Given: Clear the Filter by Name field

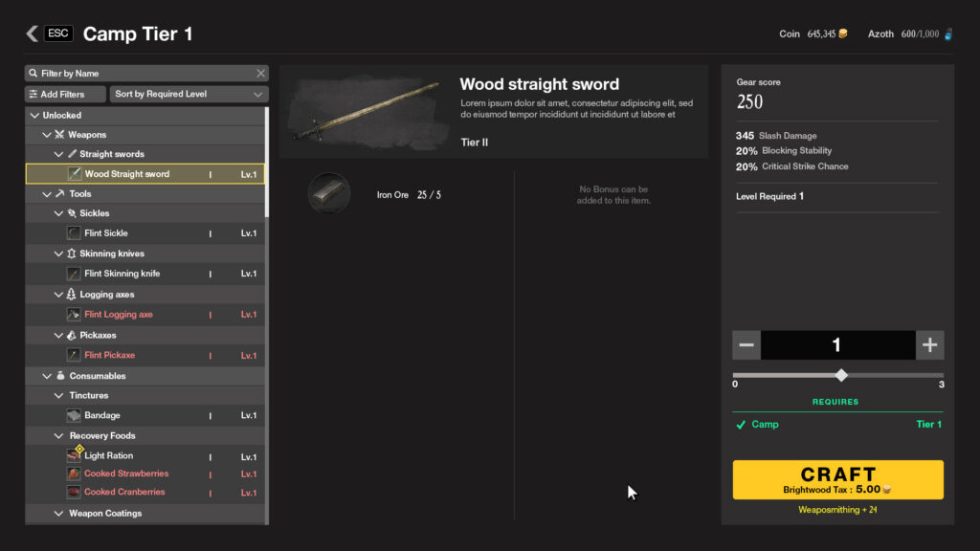Looking at the screenshot, I should (x=260, y=73).
